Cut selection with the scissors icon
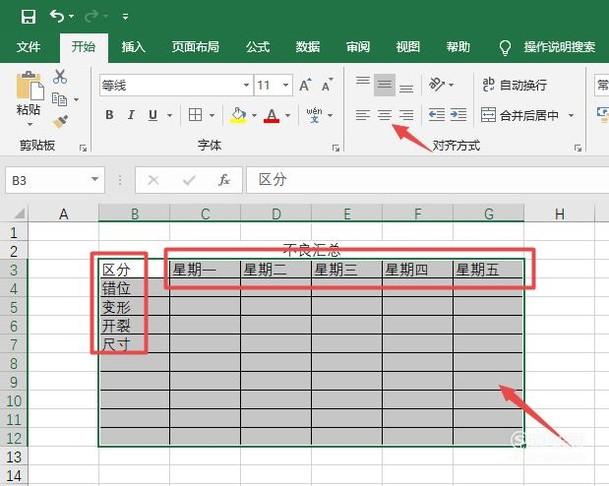The height and width of the screenshot is (486, 609). (x=60, y=77)
